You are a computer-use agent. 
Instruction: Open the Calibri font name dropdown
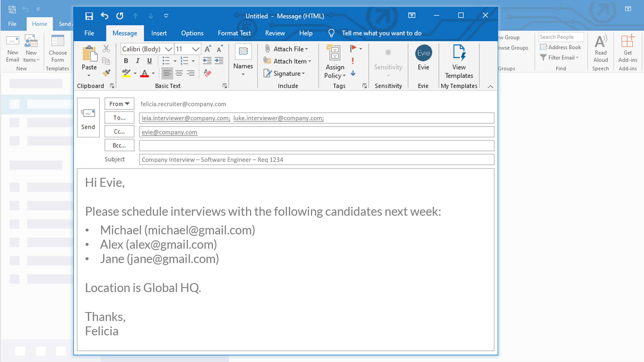coord(169,49)
